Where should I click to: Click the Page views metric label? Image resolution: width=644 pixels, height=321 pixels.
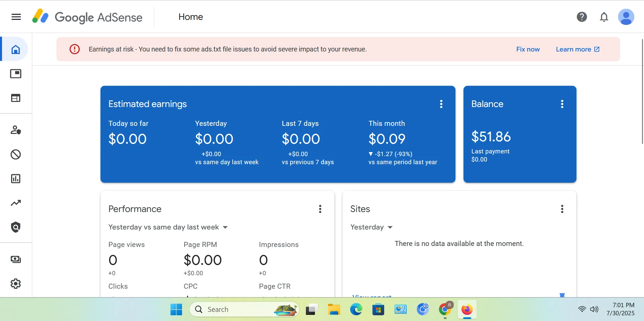point(126,245)
